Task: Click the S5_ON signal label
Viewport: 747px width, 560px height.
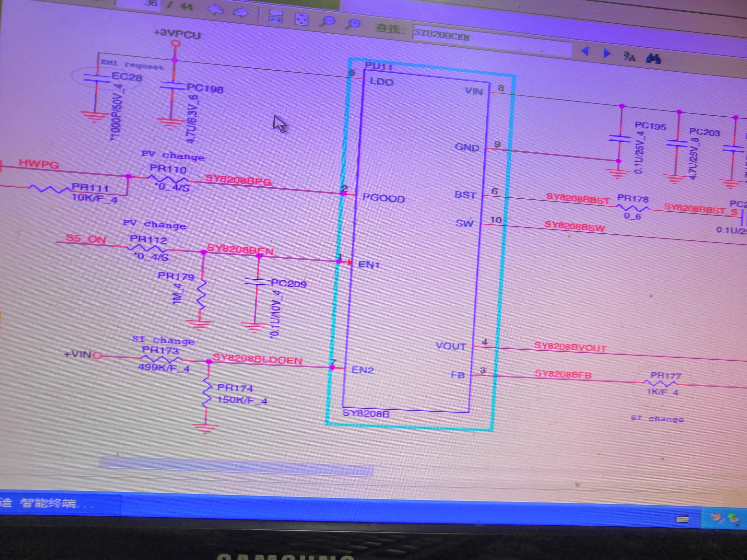Action: (x=86, y=238)
